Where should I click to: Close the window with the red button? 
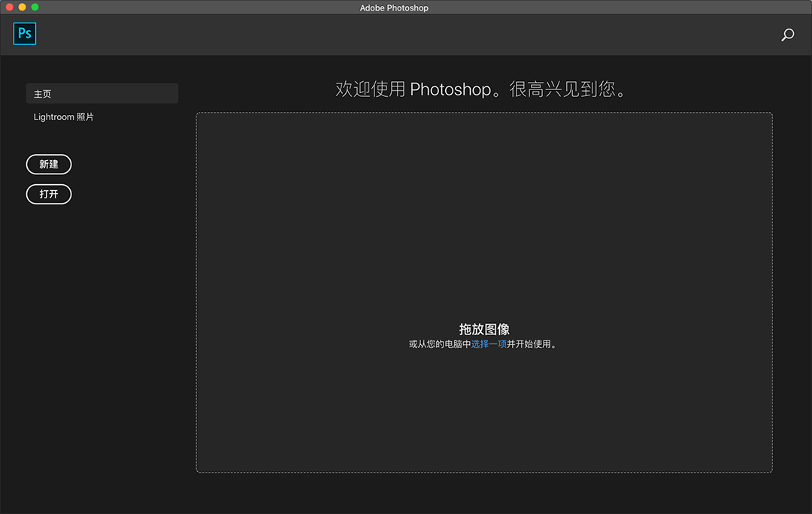[x=10, y=7]
